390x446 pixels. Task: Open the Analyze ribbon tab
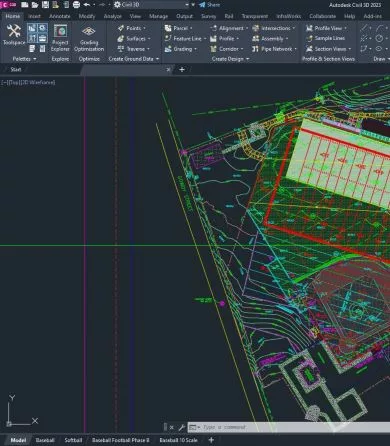tap(113, 16)
